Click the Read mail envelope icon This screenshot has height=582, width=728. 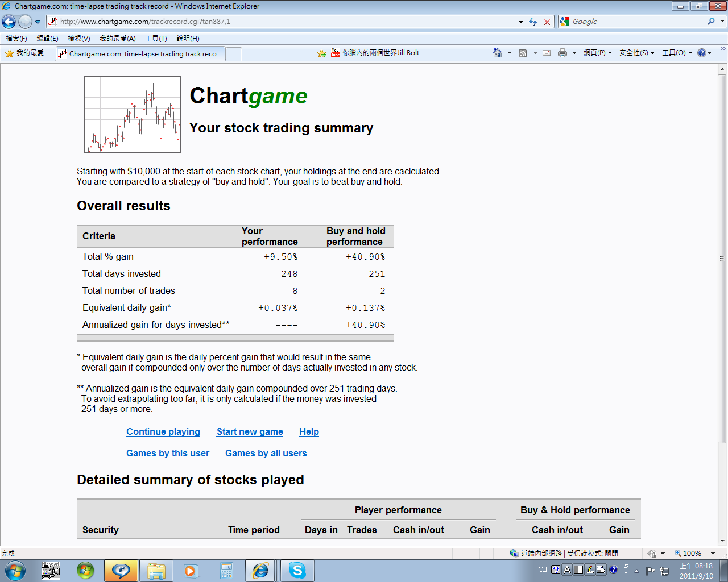coord(547,53)
